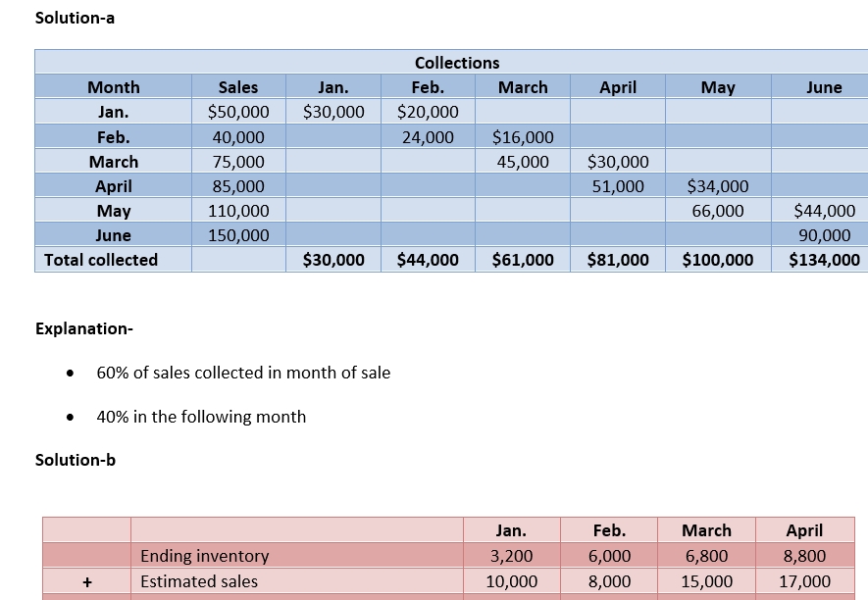Viewport: 868px width, 600px height.
Task: Click the Solution-a heading
Action: [x=75, y=18]
